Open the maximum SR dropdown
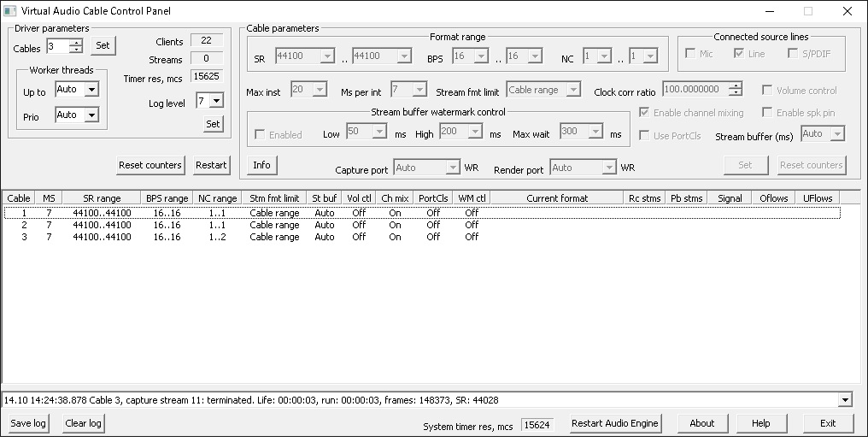This screenshot has width=868, height=442. pyautogui.click(x=404, y=56)
